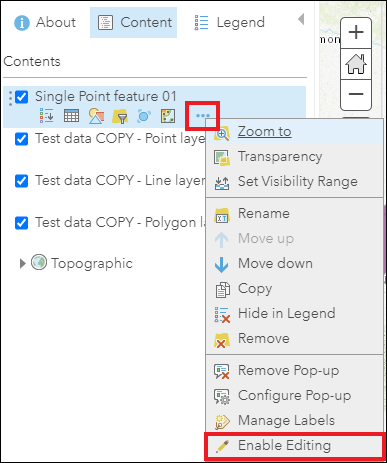Image resolution: width=387 pixels, height=463 pixels.
Task: Click the Perform Analysis icon
Action: click(x=144, y=116)
